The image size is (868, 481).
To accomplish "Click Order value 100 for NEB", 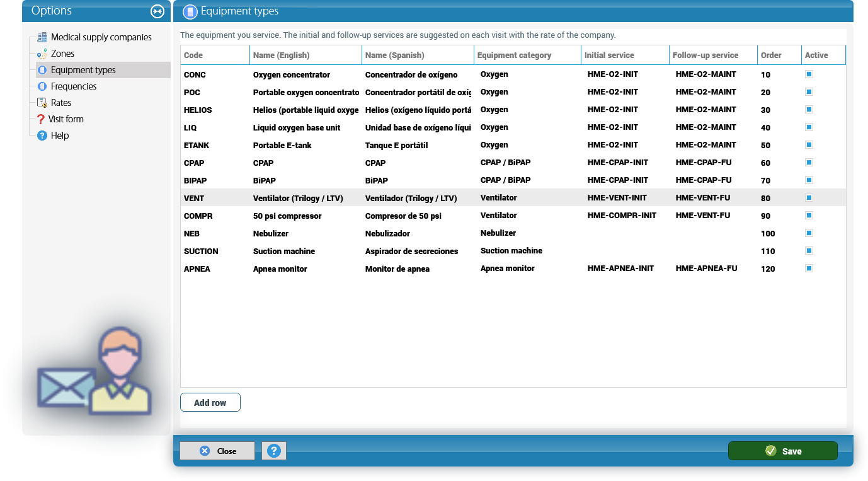I will click(779, 233).
